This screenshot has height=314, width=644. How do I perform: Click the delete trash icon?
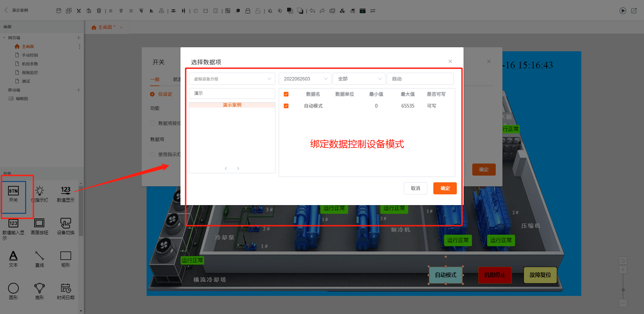tap(99, 11)
